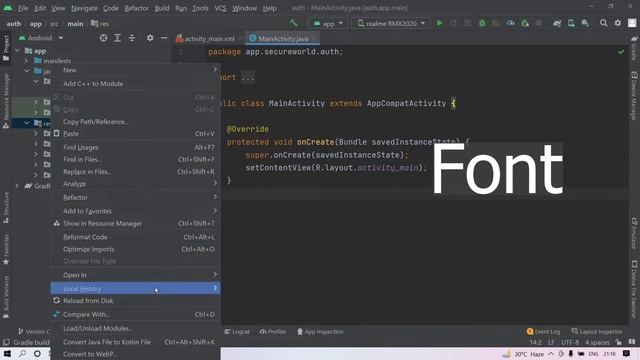Open the Android project view dropdown
640x360 pixels.
(41, 38)
